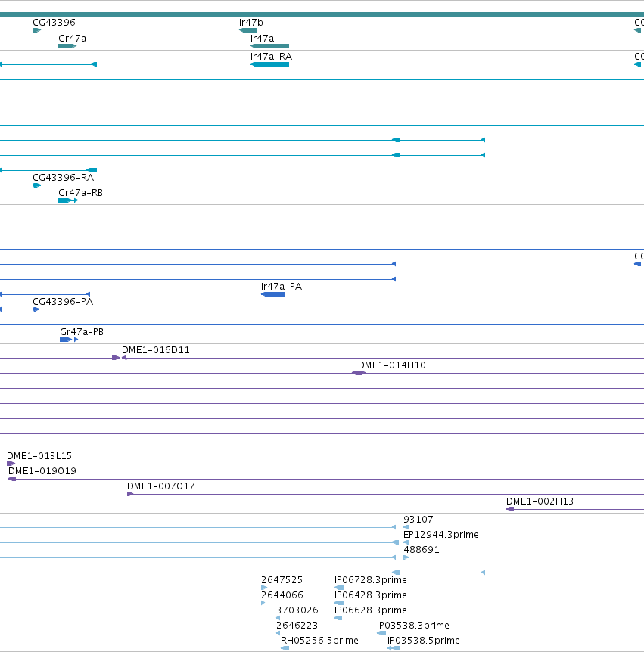Screen dimensions: 644x652
Task: Click the 3703026 feature arrow
Action: coord(278,618)
